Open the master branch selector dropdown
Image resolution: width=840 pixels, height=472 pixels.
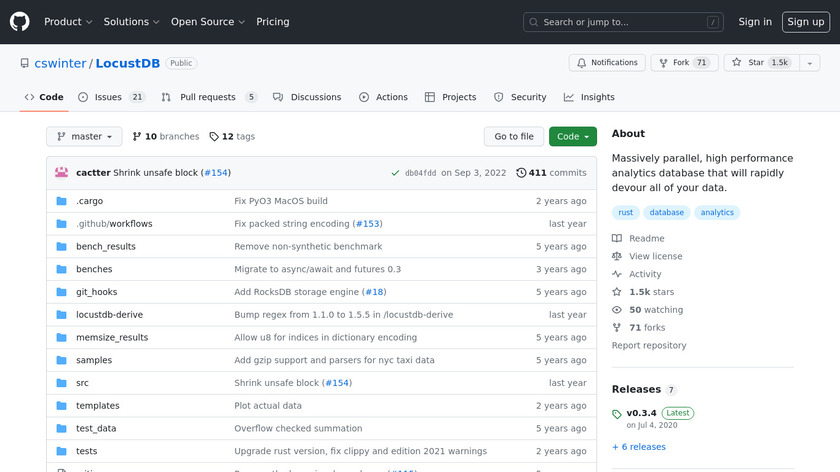tap(84, 137)
